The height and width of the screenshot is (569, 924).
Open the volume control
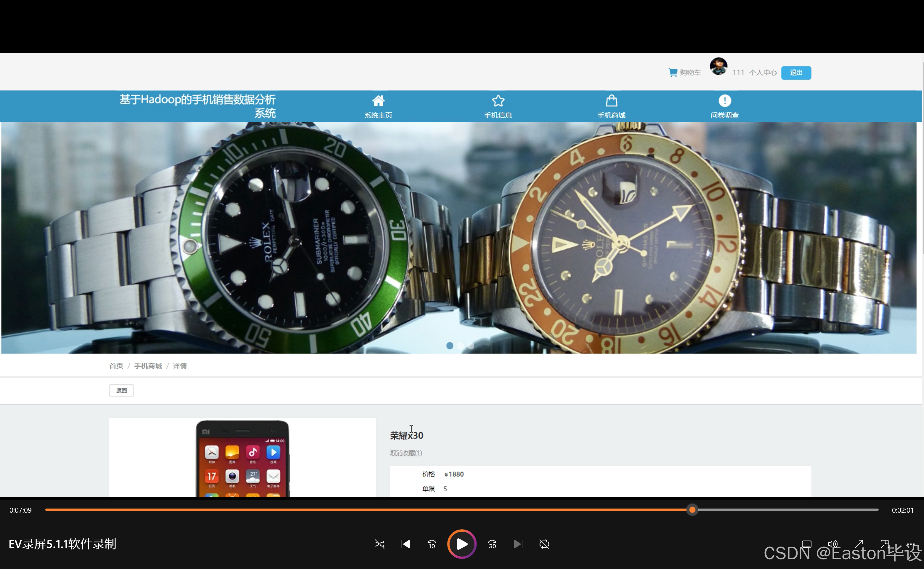[x=832, y=544]
